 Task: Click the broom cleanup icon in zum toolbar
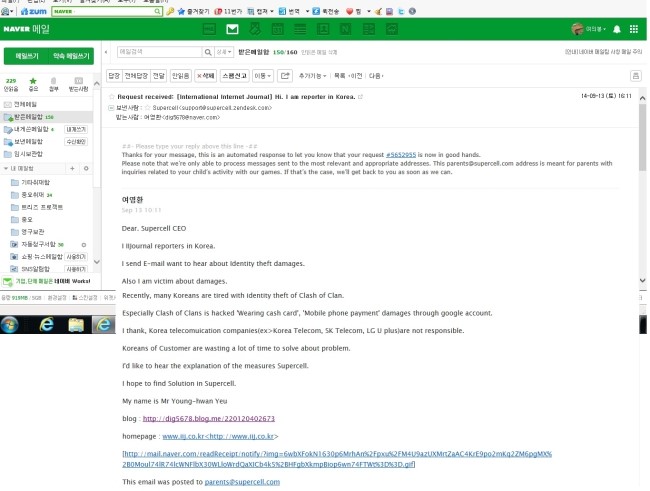378,11
